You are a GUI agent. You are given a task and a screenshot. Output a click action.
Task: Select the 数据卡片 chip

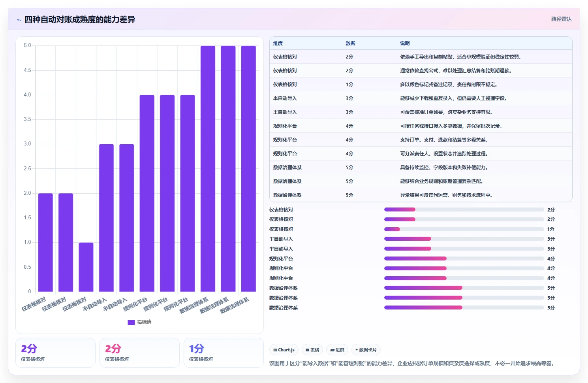point(366,350)
